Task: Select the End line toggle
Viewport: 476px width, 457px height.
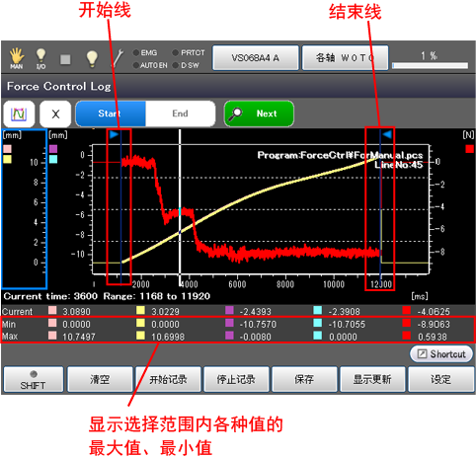Action: click(180, 114)
